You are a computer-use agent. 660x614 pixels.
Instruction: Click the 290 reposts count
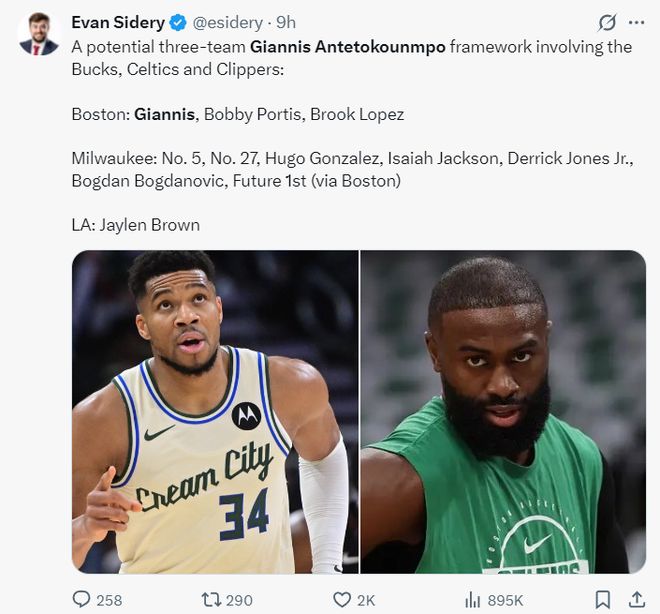(x=240, y=600)
